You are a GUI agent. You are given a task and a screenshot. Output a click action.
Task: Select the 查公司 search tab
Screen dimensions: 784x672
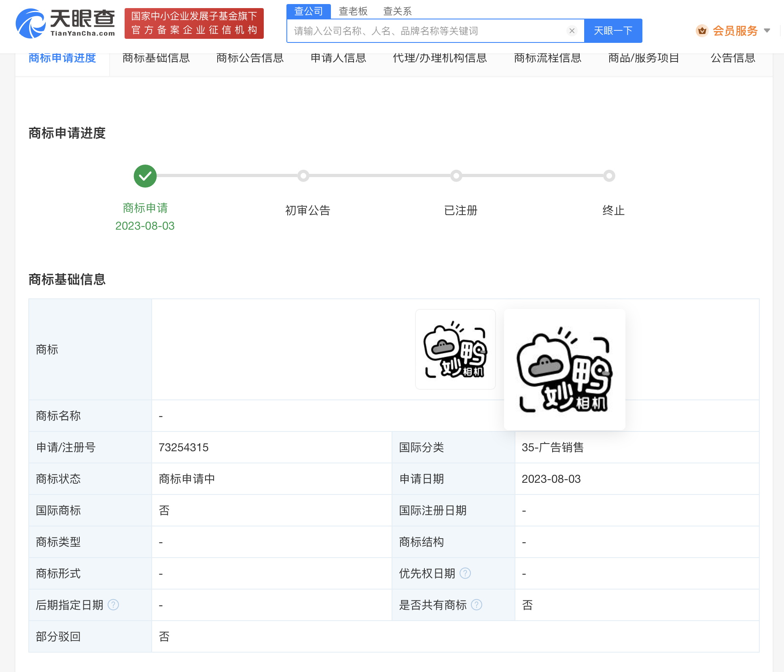[308, 11]
